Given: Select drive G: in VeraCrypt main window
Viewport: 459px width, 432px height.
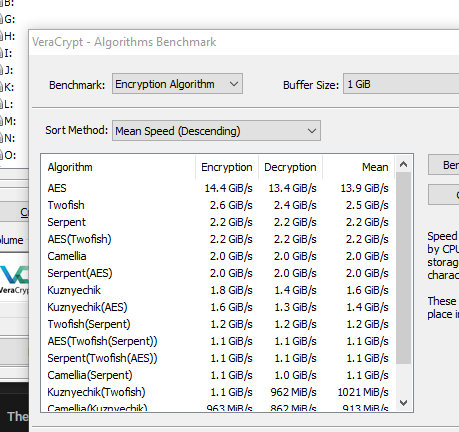Looking at the screenshot, I should pyautogui.click(x=8, y=19).
